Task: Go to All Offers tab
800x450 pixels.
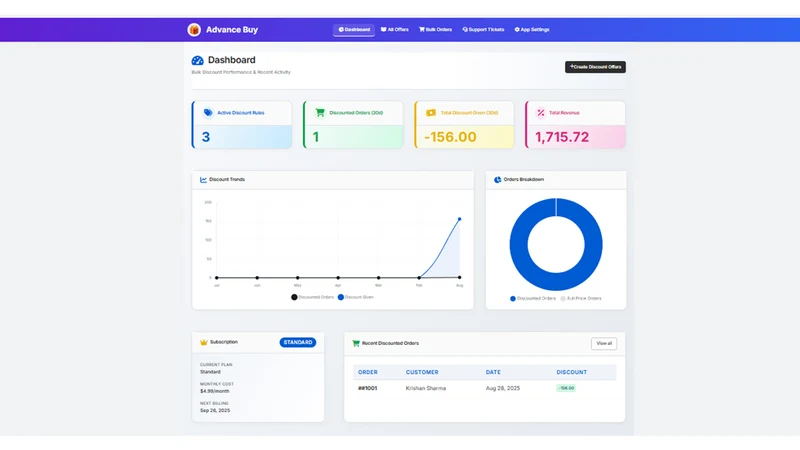Action: (x=395, y=30)
